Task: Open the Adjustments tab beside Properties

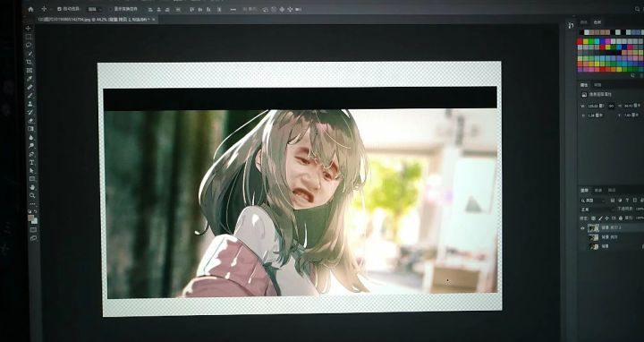Action: coord(597,85)
